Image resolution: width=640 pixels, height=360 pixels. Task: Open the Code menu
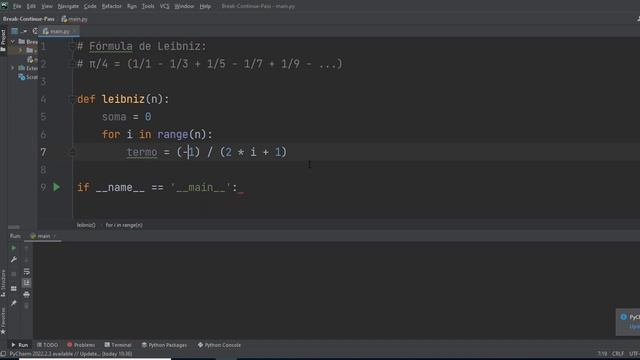90,6
